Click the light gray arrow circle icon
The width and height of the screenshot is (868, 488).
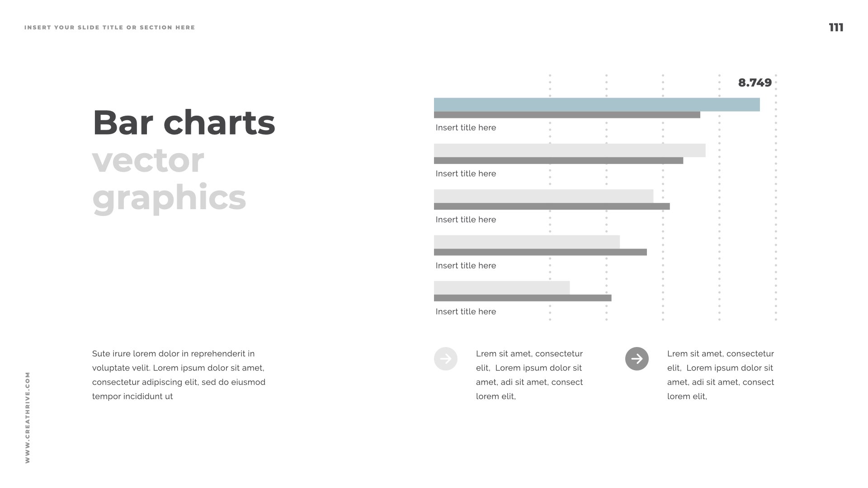[x=445, y=359]
